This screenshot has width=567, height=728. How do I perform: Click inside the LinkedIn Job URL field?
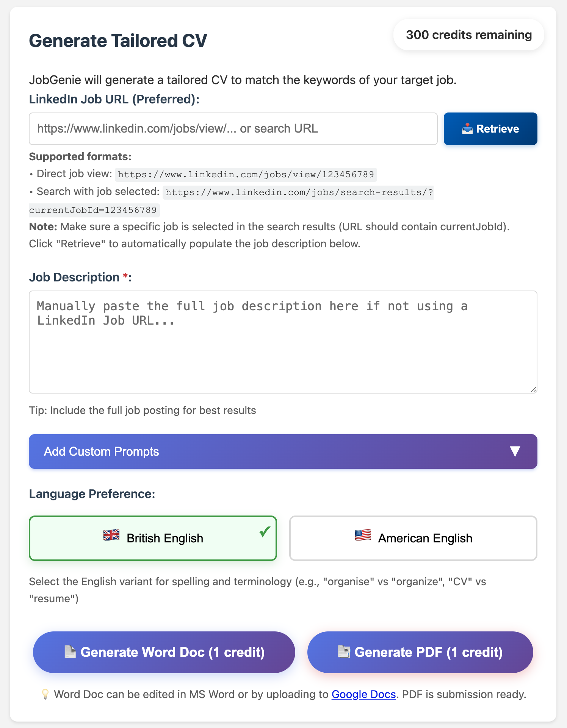point(233,128)
